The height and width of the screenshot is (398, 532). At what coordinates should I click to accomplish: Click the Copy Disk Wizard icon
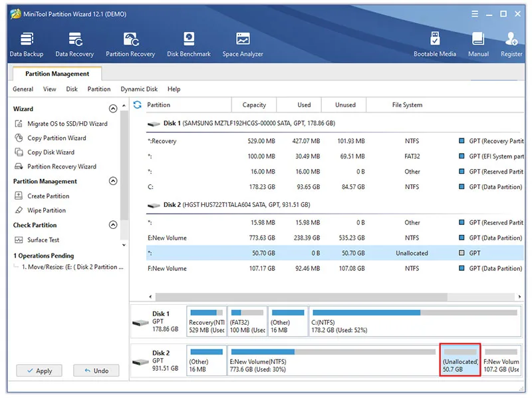tap(19, 152)
